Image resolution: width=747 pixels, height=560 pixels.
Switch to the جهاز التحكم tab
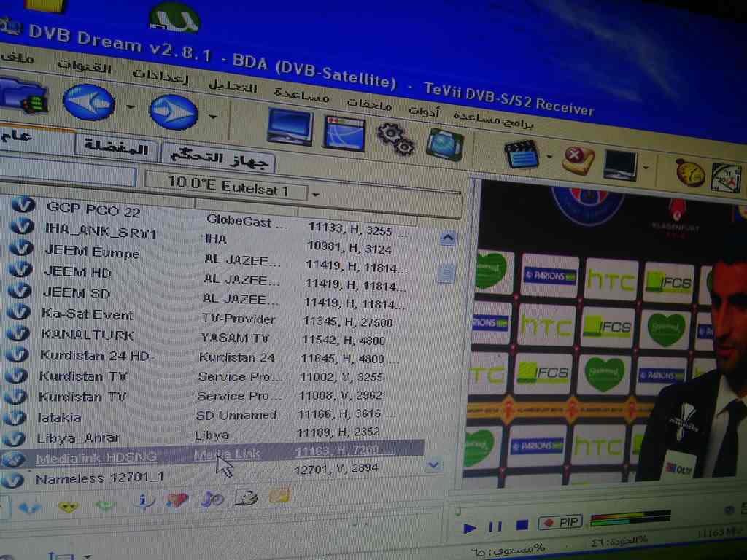[219, 158]
